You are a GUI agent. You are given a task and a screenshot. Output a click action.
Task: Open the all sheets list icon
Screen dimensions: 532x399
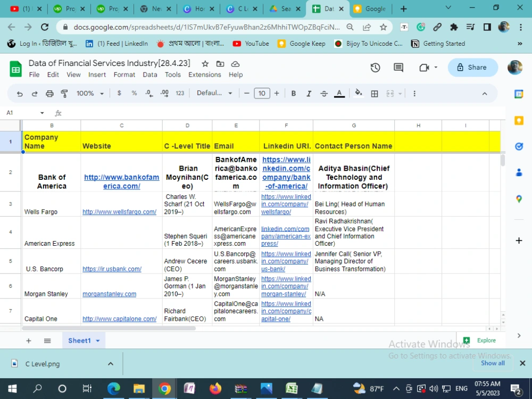[47, 340]
